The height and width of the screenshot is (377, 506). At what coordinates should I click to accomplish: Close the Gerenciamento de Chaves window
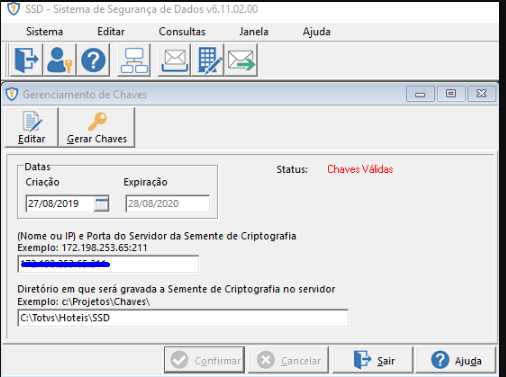click(481, 94)
